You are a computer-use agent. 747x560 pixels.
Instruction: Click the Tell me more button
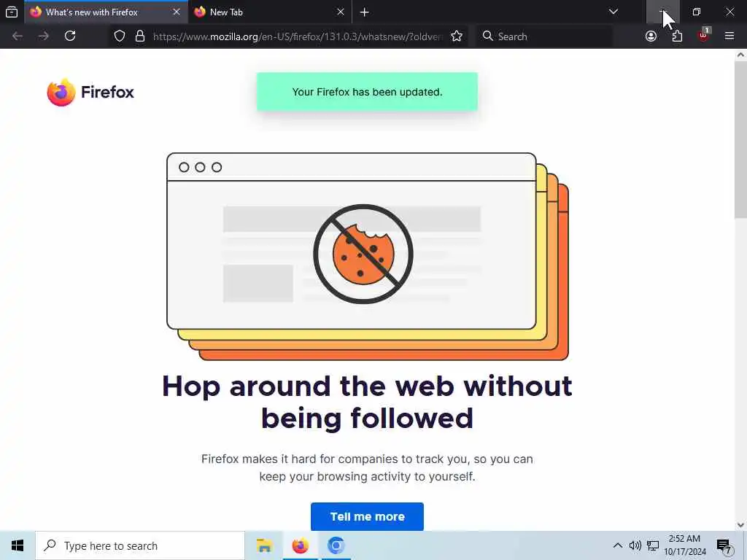(x=368, y=516)
